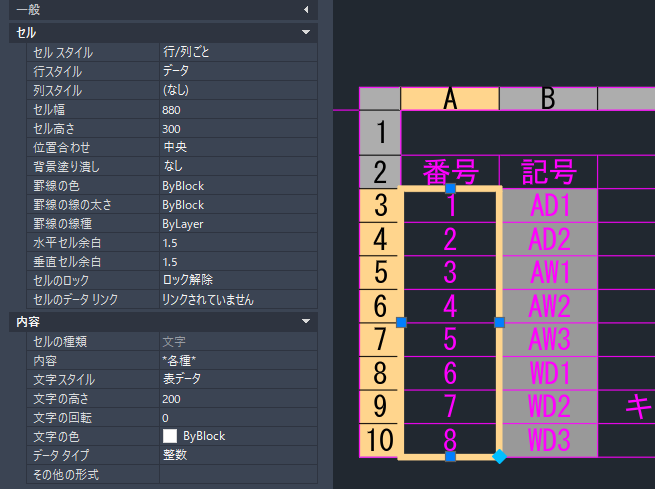Image resolution: width=655 pixels, height=489 pixels.
Task: Click the セル幅 value field 880
Action: (236, 109)
